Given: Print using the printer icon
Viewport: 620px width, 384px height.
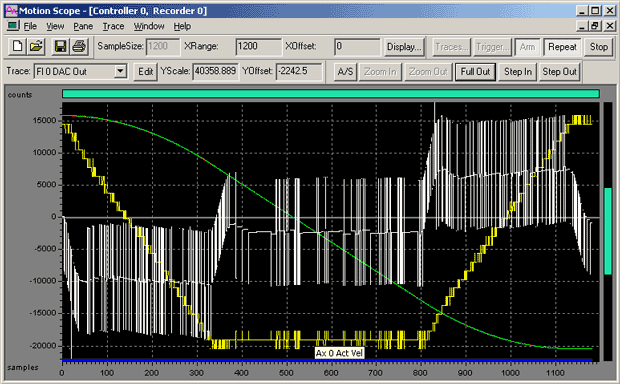Looking at the screenshot, I should [x=79, y=47].
